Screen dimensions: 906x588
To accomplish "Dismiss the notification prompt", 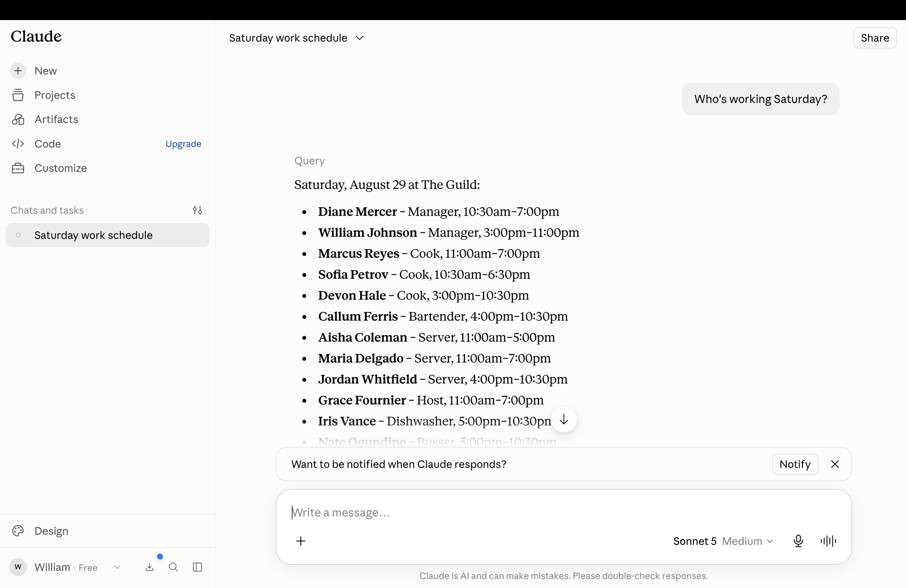I will pos(835,464).
